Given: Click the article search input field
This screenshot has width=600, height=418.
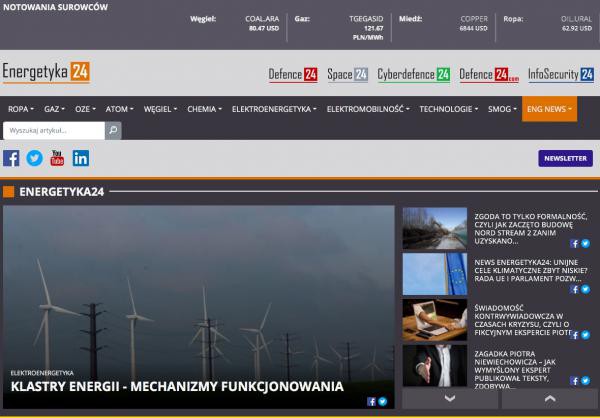Looking at the screenshot, I should point(54,130).
